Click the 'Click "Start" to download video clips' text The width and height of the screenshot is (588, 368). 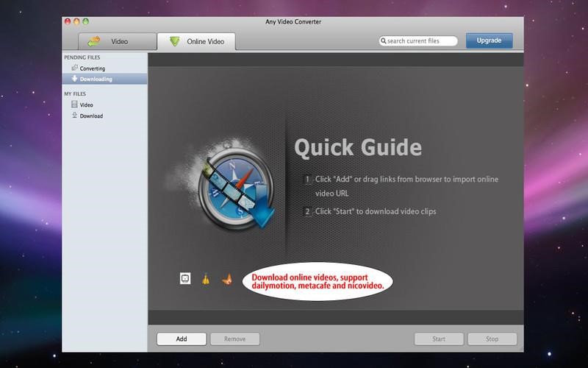376,211
